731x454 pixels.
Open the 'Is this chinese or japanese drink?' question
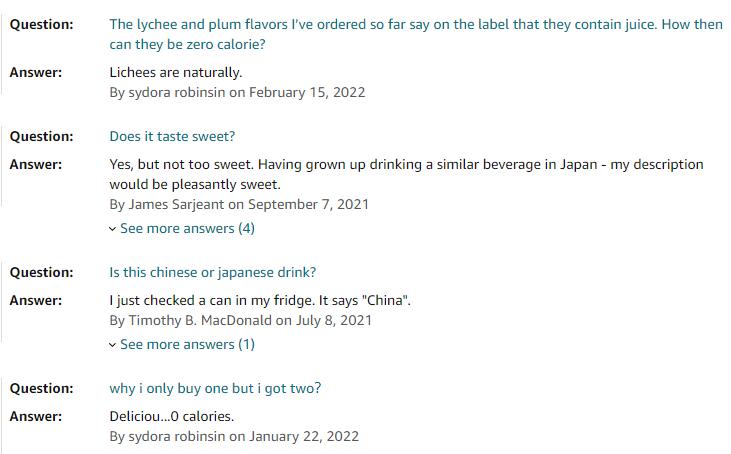[x=213, y=272]
